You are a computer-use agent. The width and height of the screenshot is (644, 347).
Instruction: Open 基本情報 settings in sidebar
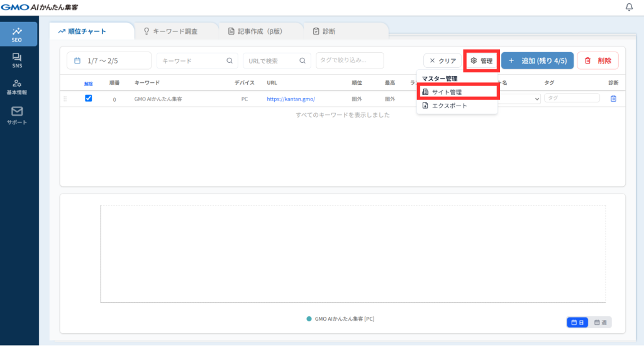pyautogui.click(x=17, y=87)
